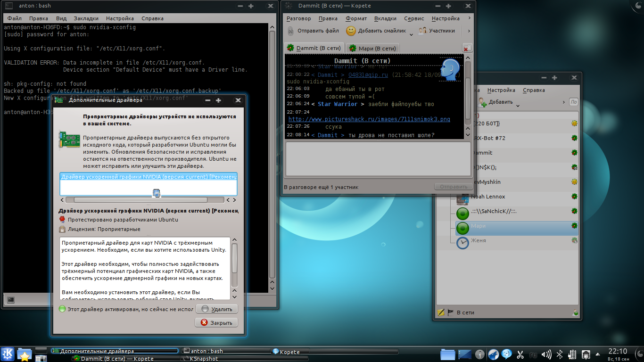Click the terminal icon at bash window bottom
The width and height of the screenshot is (644, 362).
(11, 299)
